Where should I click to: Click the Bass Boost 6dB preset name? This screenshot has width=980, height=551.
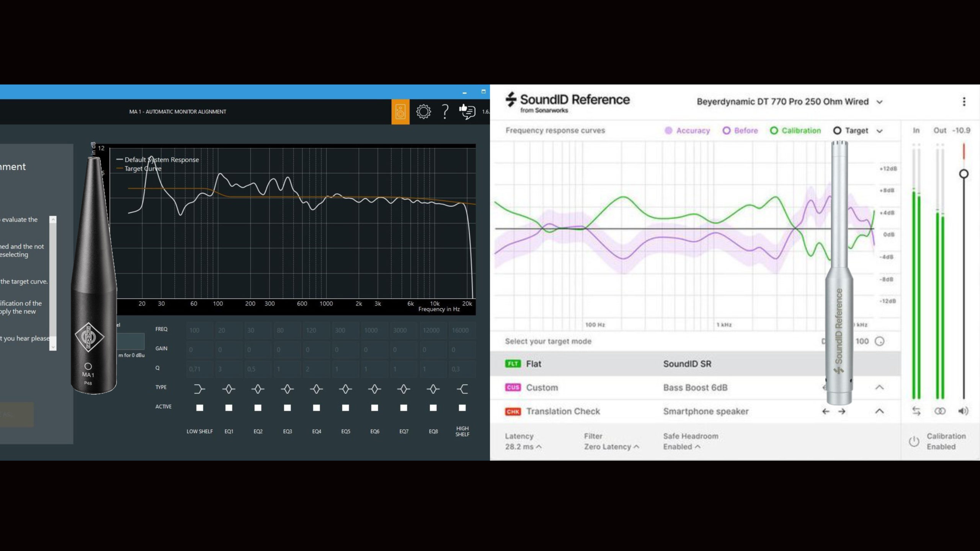coord(695,388)
